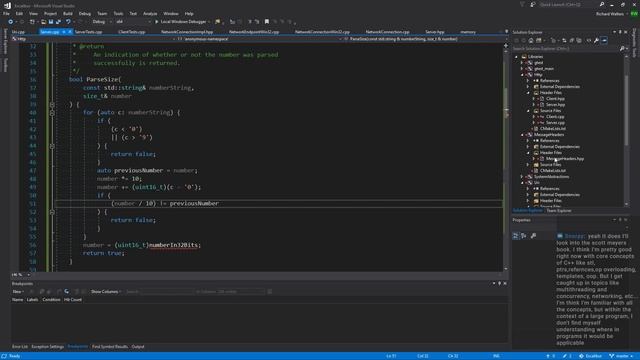
Task: Click the Save All toolbar icon
Action: pyautogui.click(x=58, y=22)
